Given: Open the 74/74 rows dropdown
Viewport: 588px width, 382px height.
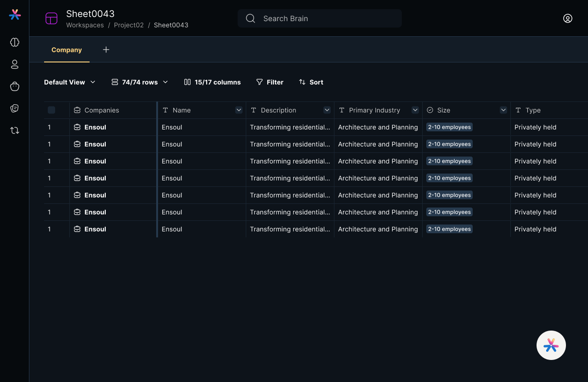Looking at the screenshot, I should click(x=140, y=82).
